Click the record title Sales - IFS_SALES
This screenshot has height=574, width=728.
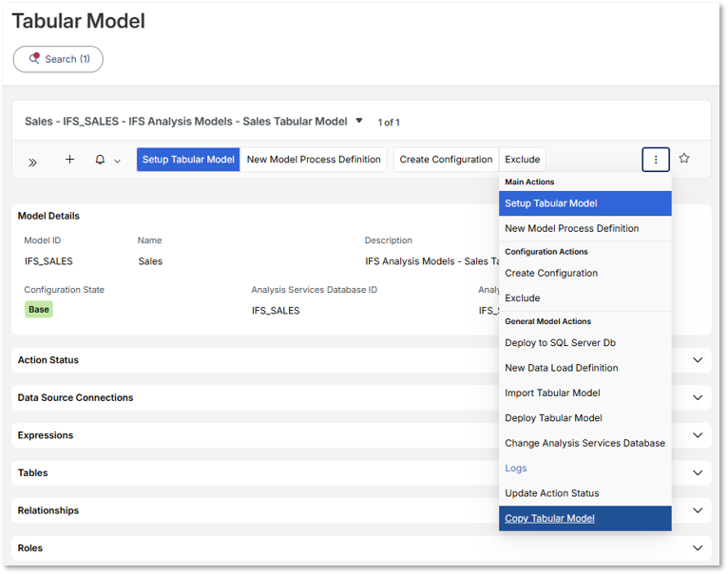186,122
